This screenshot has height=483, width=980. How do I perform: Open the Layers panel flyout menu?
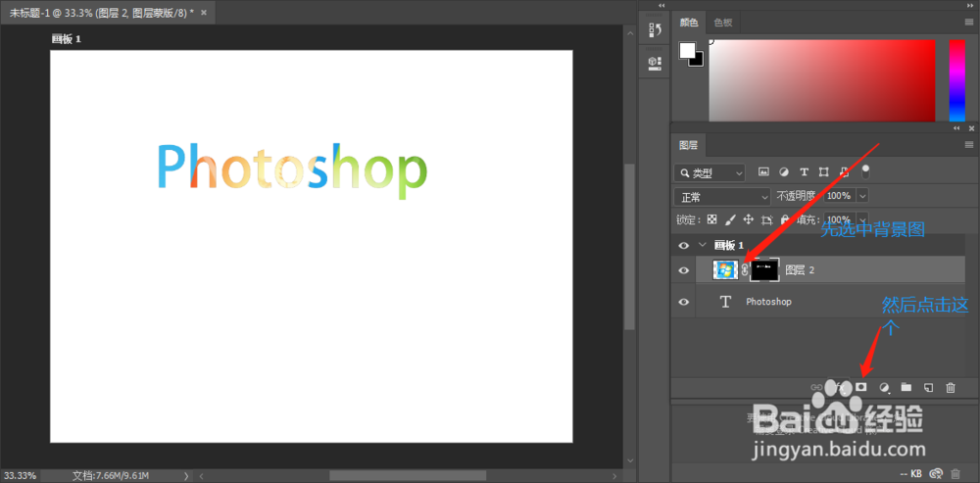tap(969, 145)
